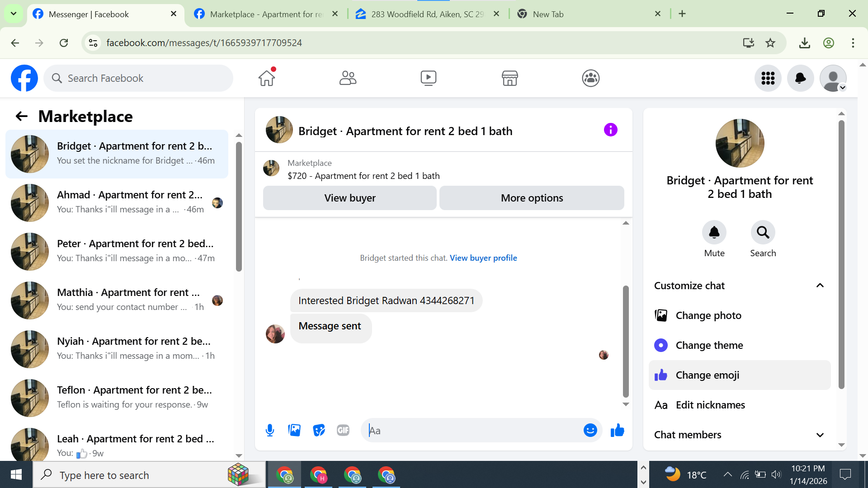Send a thumbs-up like
The image size is (868, 488).
[617, 430]
